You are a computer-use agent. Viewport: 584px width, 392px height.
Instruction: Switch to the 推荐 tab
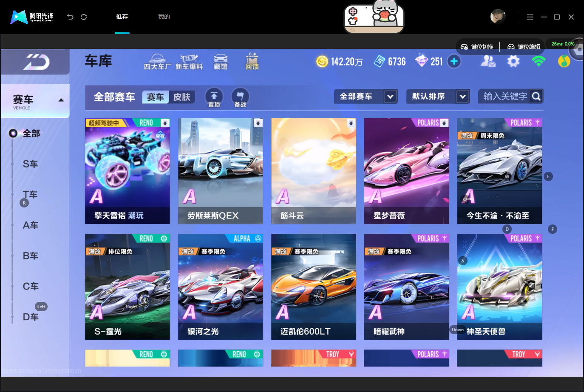coord(122,17)
